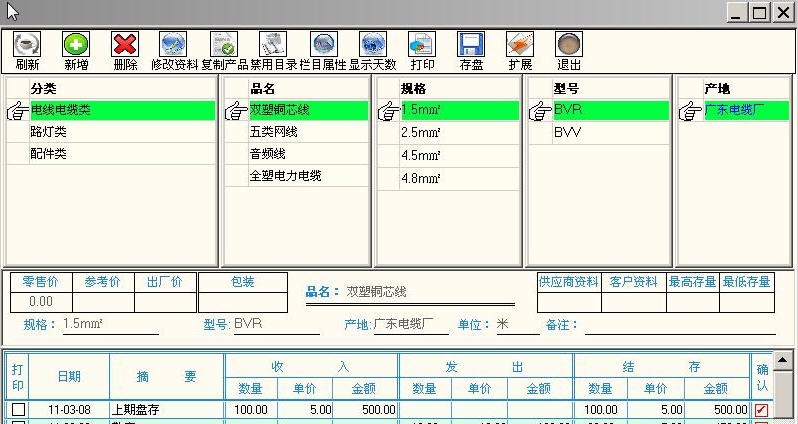Screen dimensions: 798x424
Task: Click the 最高存量 header cell
Action: pos(693,282)
